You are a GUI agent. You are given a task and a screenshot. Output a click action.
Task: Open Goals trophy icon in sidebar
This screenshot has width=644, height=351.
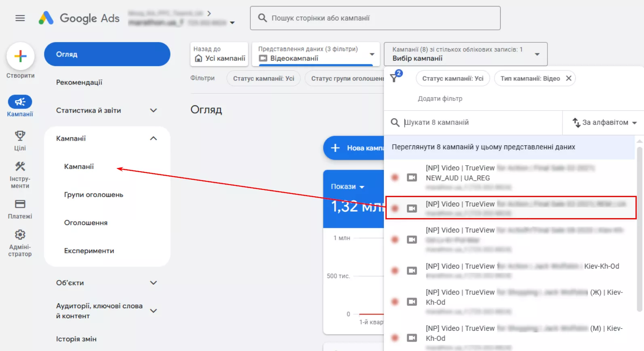[20, 135]
